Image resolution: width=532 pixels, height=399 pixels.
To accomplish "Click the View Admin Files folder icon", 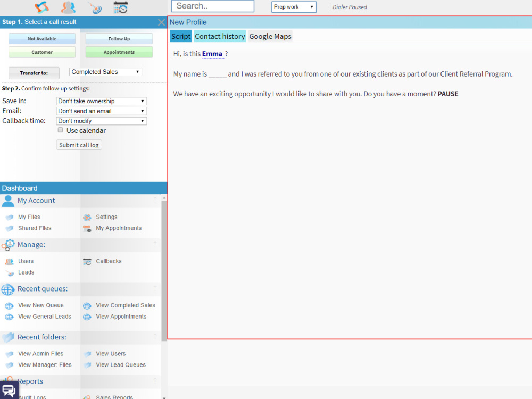I will (10, 354).
